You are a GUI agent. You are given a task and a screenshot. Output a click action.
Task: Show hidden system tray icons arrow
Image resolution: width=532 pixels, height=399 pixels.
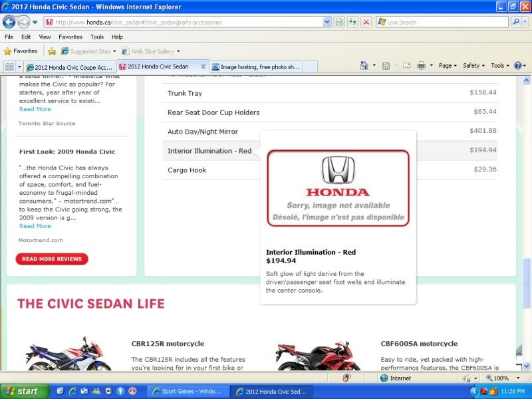point(473,392)
